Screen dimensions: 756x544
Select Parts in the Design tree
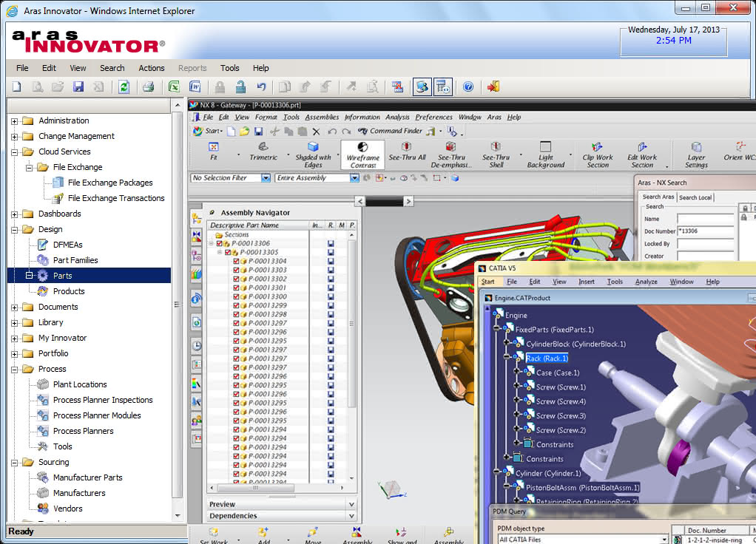62,276
